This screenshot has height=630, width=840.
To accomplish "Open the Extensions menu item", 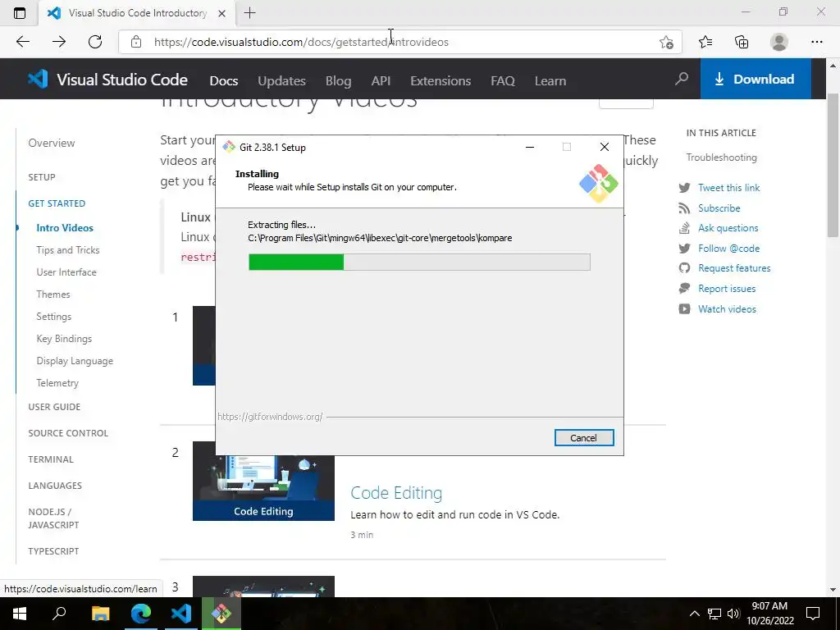I will tap(441, 81).
